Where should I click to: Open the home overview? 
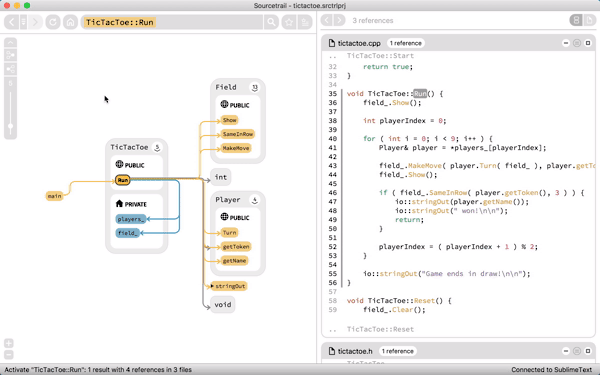click(x=70, y=22)
